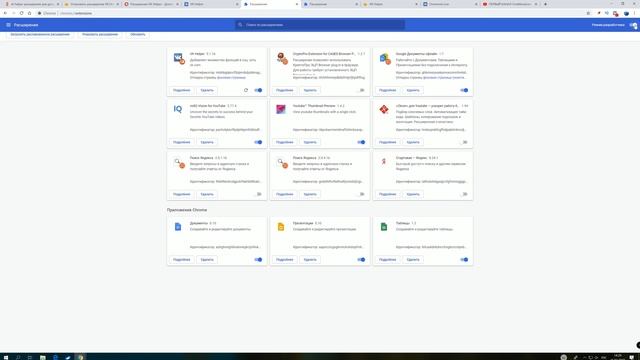
Task: Reload the page with browser refresh icon
Action: click(x=21, y=13)
